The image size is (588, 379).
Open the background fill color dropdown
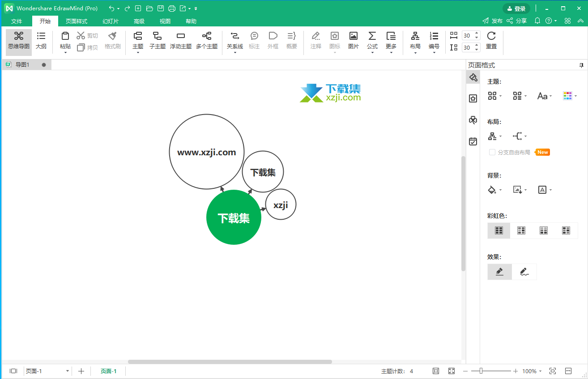pyautogui.click(x=494, y=190)
